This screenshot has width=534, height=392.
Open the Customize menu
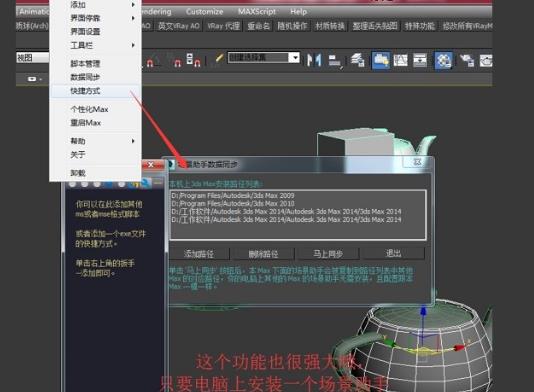pyautogui.click(x=204, y=12)
